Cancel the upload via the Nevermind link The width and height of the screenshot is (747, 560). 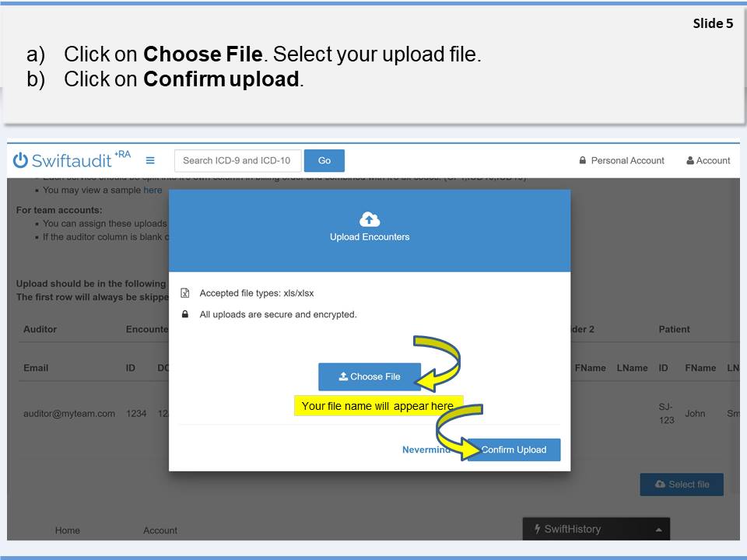[425, 450]
